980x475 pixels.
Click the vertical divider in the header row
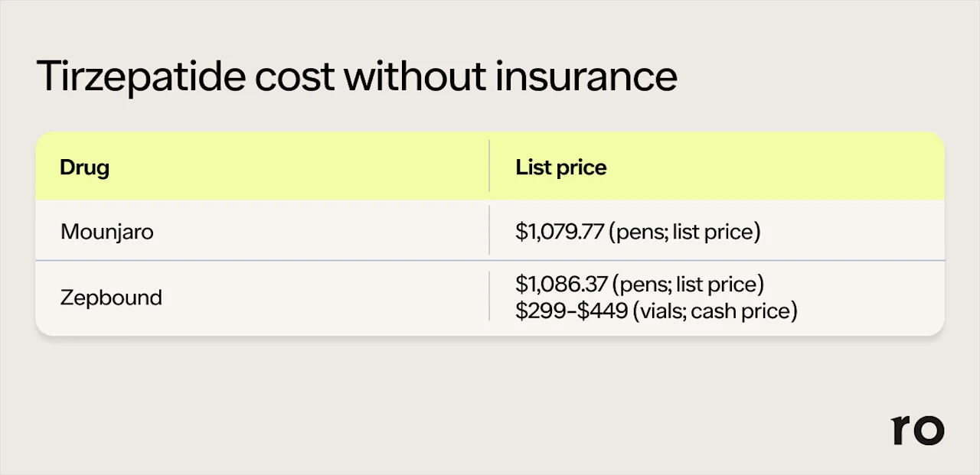[489, 166]
